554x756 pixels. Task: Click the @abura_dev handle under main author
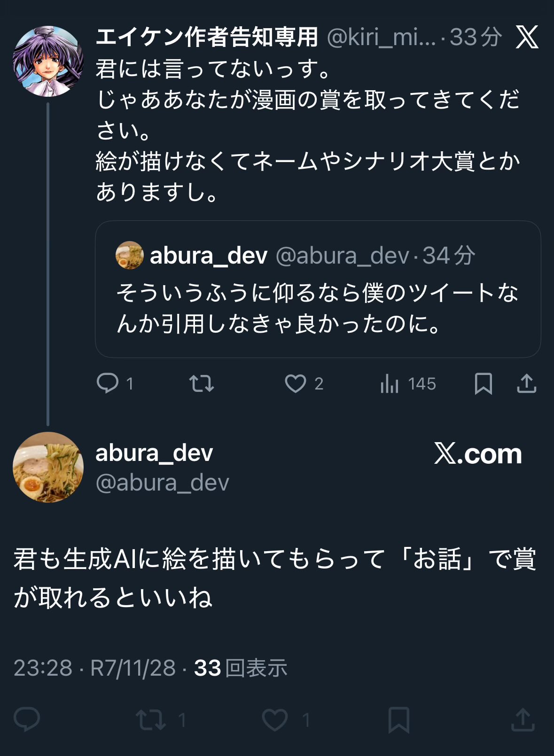click(x=162, y=483)
